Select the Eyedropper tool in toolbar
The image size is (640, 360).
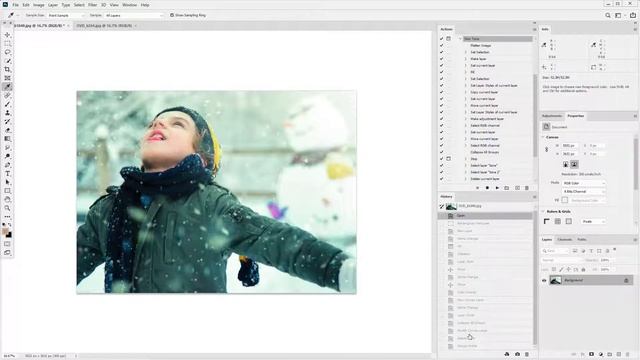[x=7, y=87]
